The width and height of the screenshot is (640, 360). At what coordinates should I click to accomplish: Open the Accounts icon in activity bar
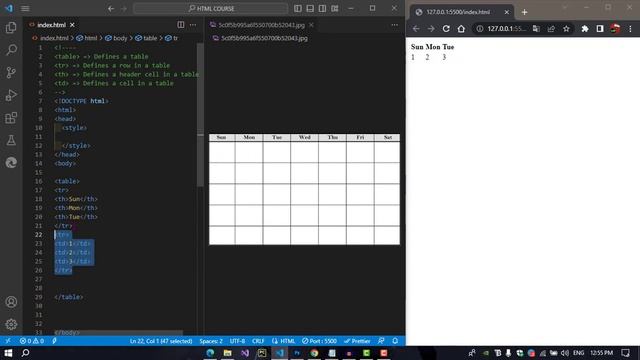tap(11, 302)
